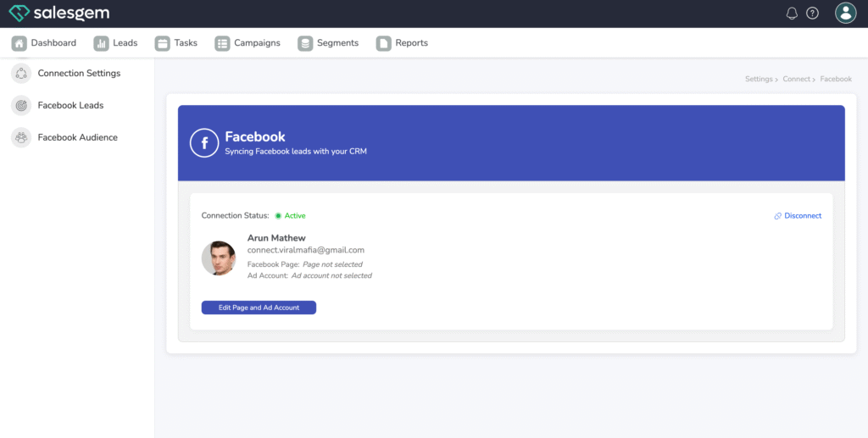Screen dimensions: 868x438
Task: Click the Facebook logo icon in banner
Action: tap(204, 142)
